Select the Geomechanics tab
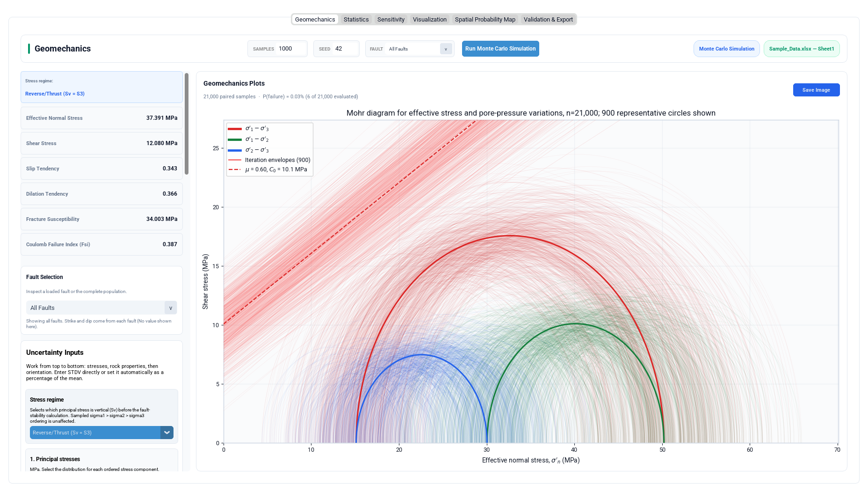The height and width of the screenshot is (492, 868). (315, 19)
